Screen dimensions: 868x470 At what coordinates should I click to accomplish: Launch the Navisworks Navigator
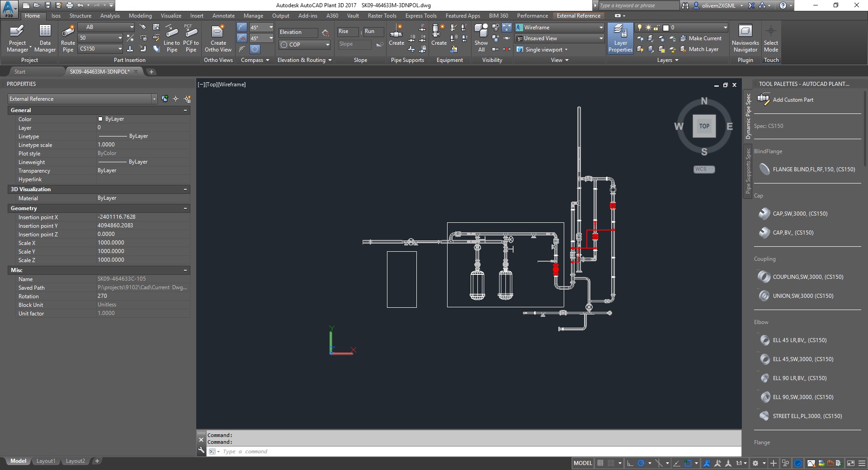tap(745, 38)
